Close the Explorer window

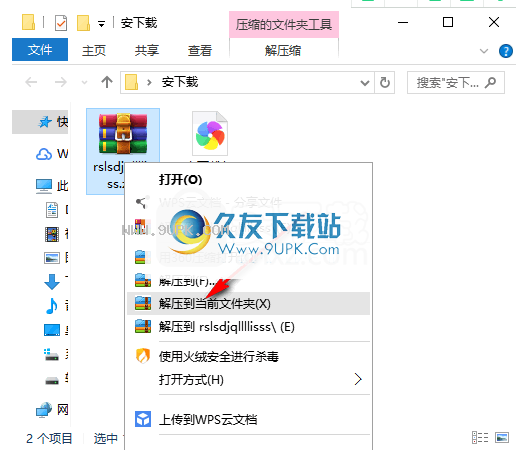click(494, 23)
